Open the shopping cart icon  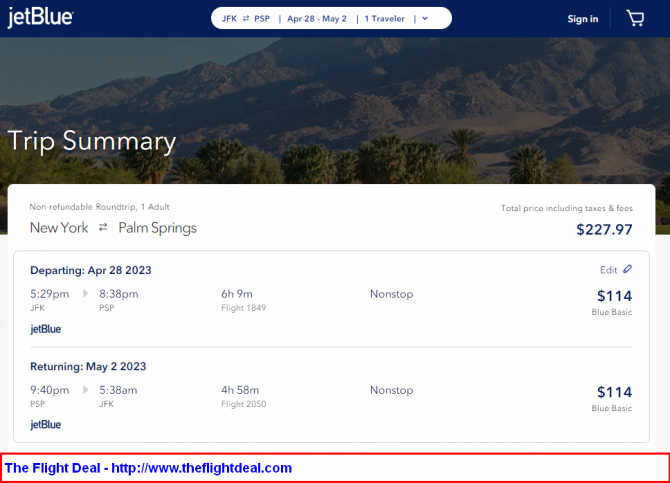click(x=635, y=18)
